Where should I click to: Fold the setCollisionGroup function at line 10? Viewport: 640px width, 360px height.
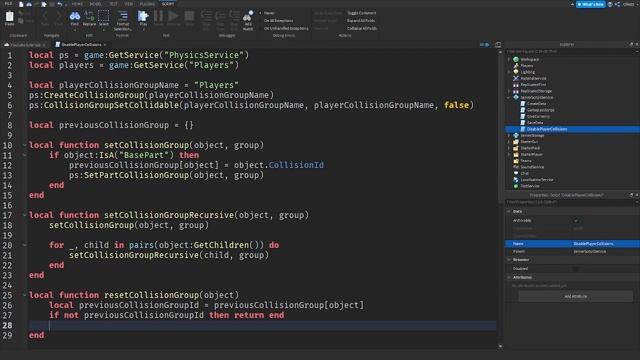24,145
